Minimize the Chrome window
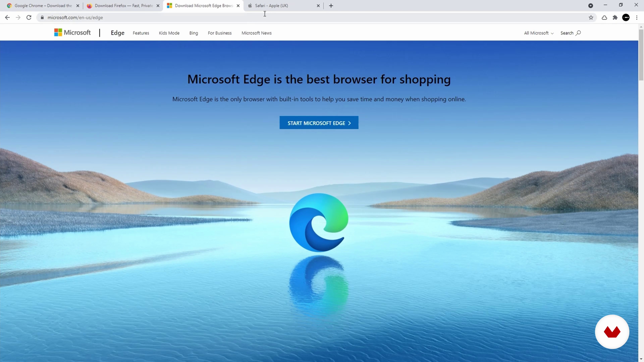The image size is (644, 362). pyautogui.click(x=605, y=5)
